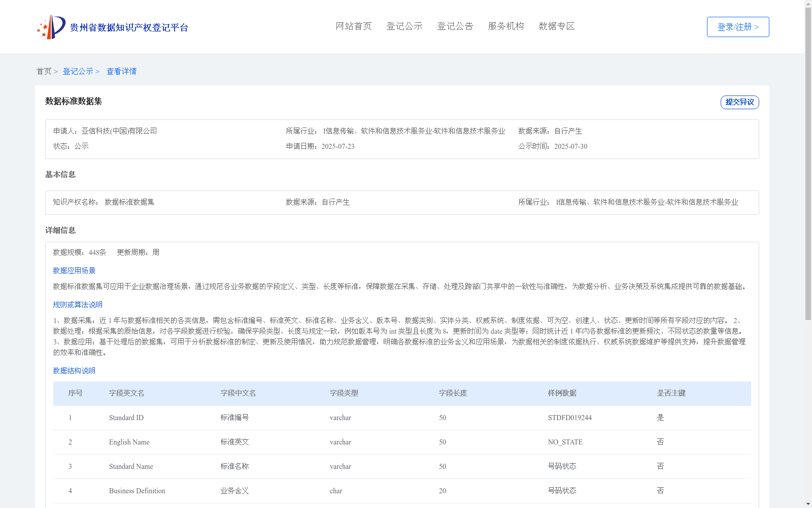Viewport: 812px width, 508px height.
Task: Click the 字段长度 column header
Action: click(x=453, y=393)
